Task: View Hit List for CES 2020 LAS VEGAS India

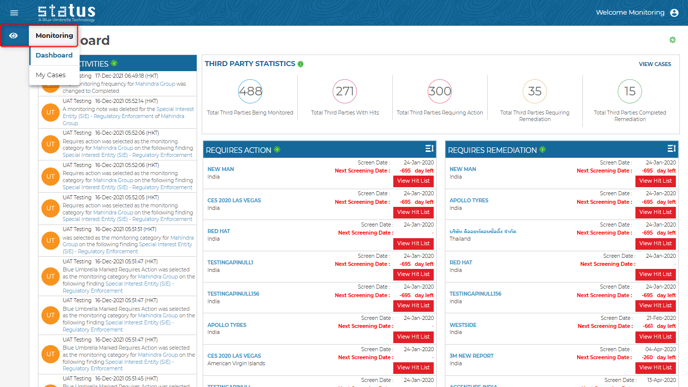Action: (413, 212)
